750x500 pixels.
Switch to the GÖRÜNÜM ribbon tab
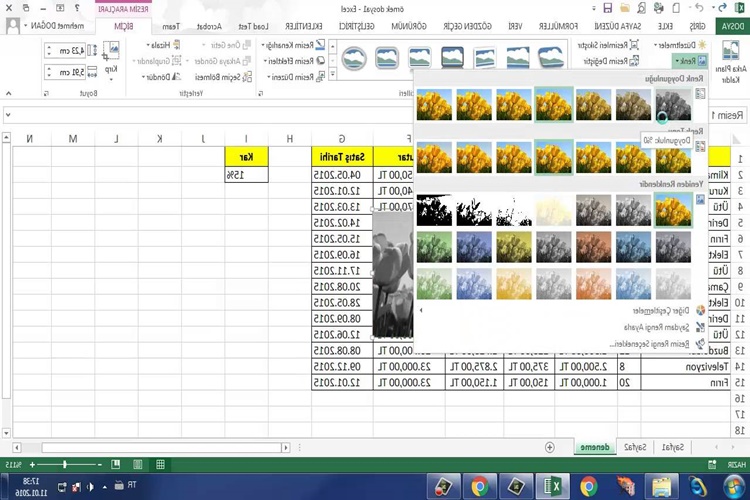tap(409, 26)
